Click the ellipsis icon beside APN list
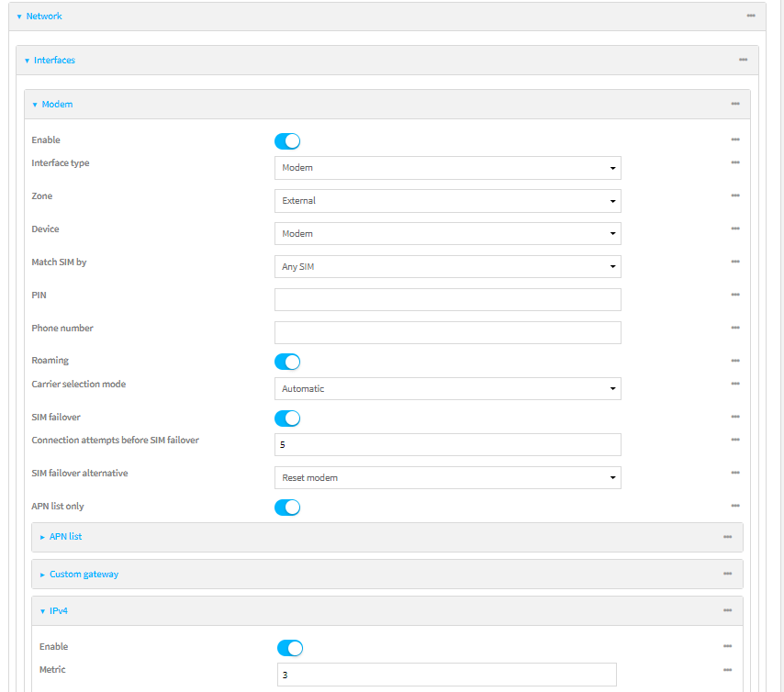This screenshot has width=784, height=692. point(728,537)
